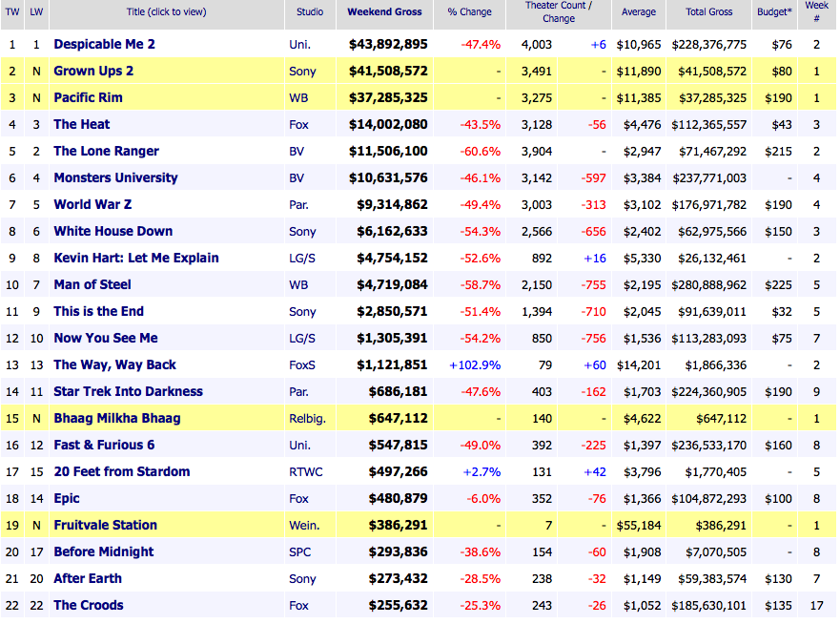Image resolution: width=840 pixels, height=624 pixels.
Task: Click the $215 budget value
Action: tap(778, 152)
